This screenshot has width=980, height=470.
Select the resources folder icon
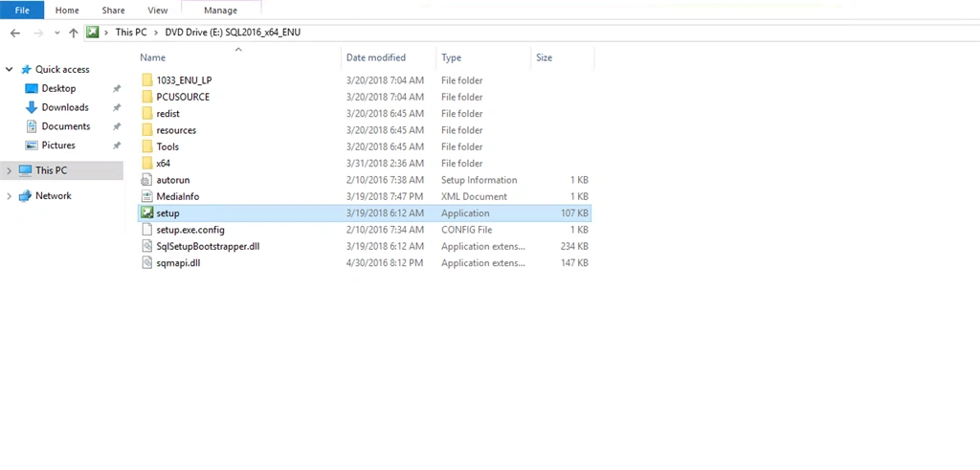pyautogui.click(x=146, y=130)
